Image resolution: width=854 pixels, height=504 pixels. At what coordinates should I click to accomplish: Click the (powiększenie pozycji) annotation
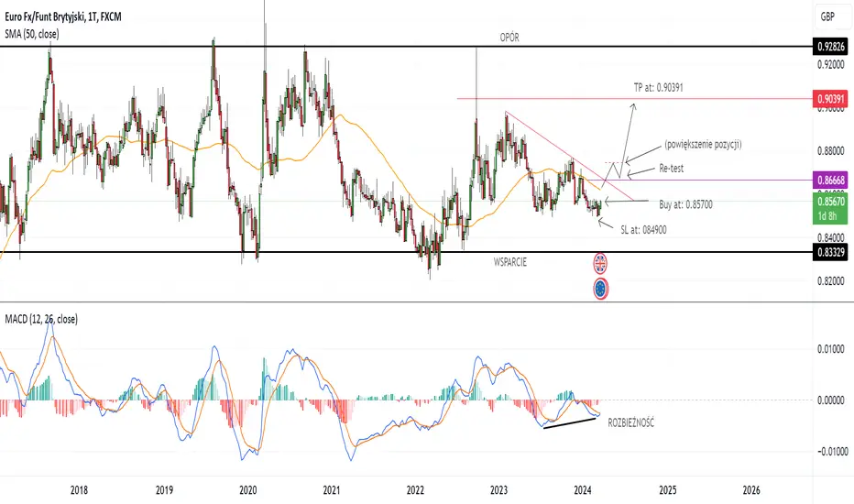[703, 145]
